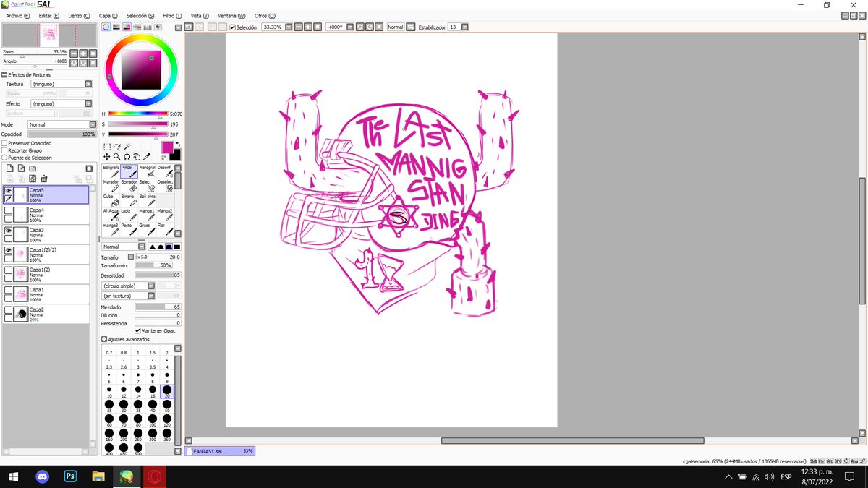868x488 pixels.
Task: Choose the lasso selection tool
Action: tap(117, 147)
